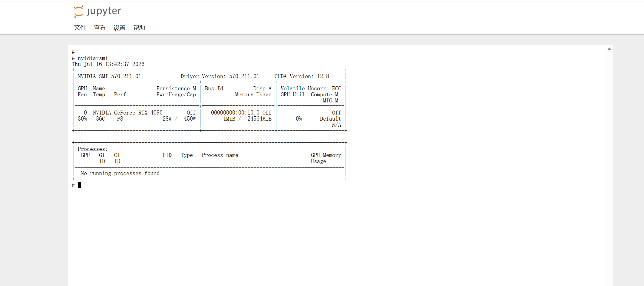This screenshot has height=286, width=644.
Task: Click the jupyter wordmark text
Action: click(104, 12)
